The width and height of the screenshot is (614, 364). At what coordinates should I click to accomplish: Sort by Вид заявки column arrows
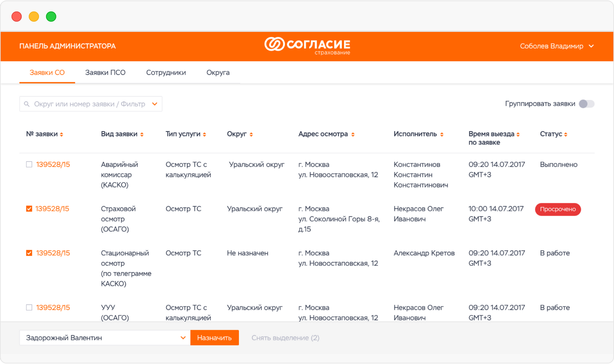142,134
